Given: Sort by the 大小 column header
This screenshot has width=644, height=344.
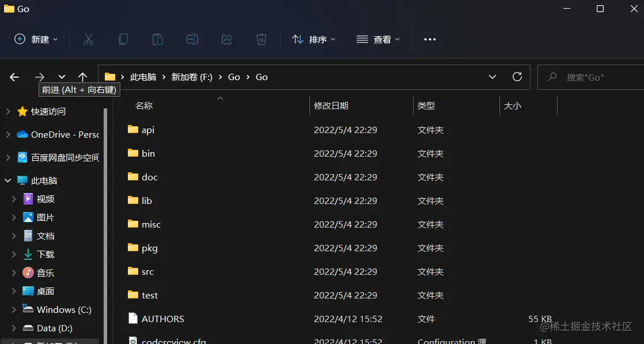Looking at the screenshot, I should 512,105.
